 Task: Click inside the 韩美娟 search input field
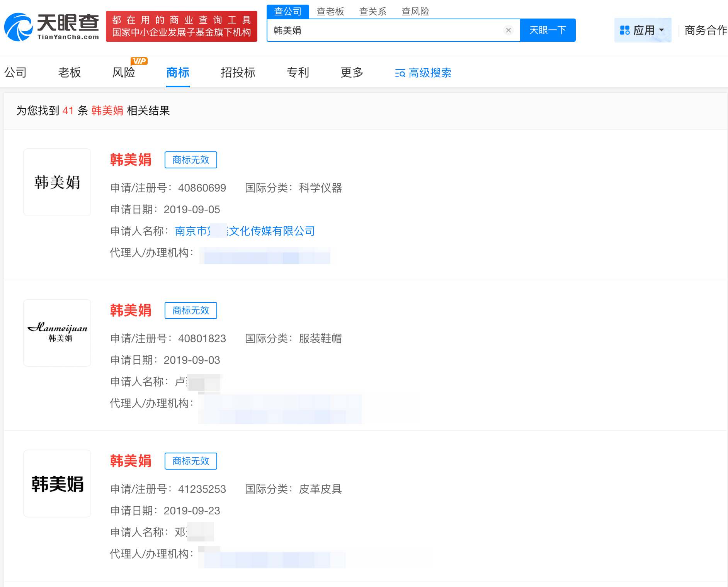point(386,30)
